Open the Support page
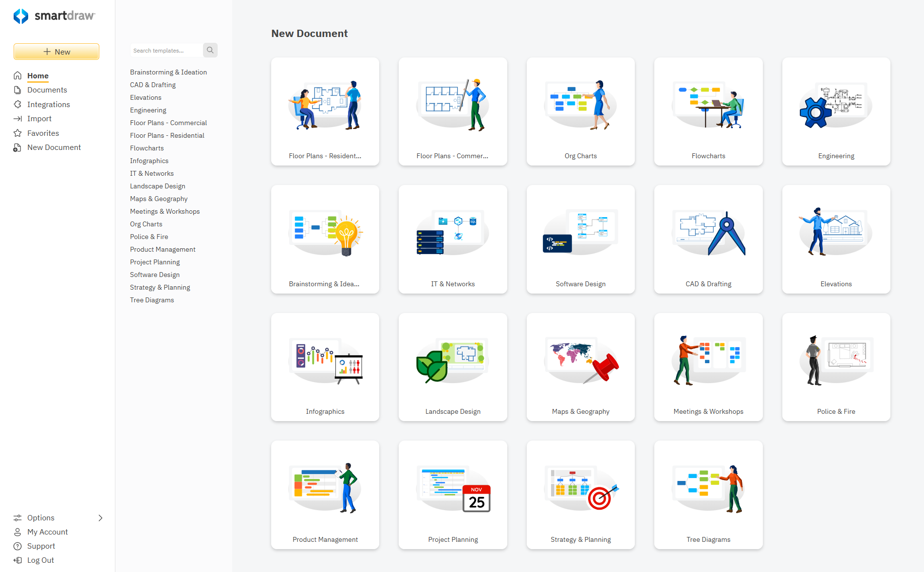This screenshot has height=572, width=924. (40, 546)
